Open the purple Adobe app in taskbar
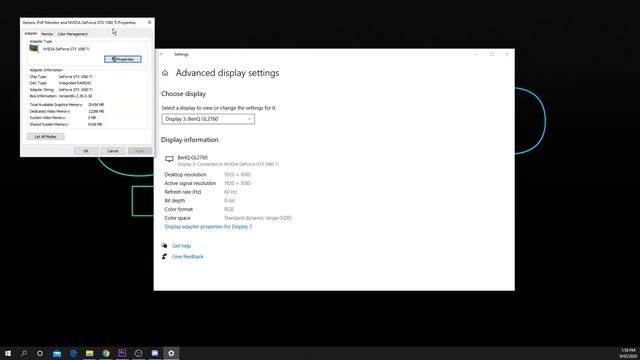This screenshot has height=360, width=640. coord(122,353)
